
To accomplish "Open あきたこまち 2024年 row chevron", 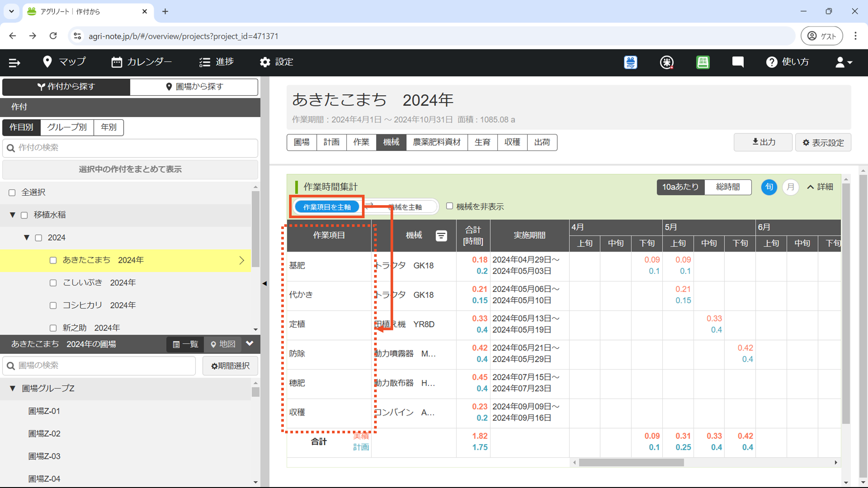I will tap(242, 260).
